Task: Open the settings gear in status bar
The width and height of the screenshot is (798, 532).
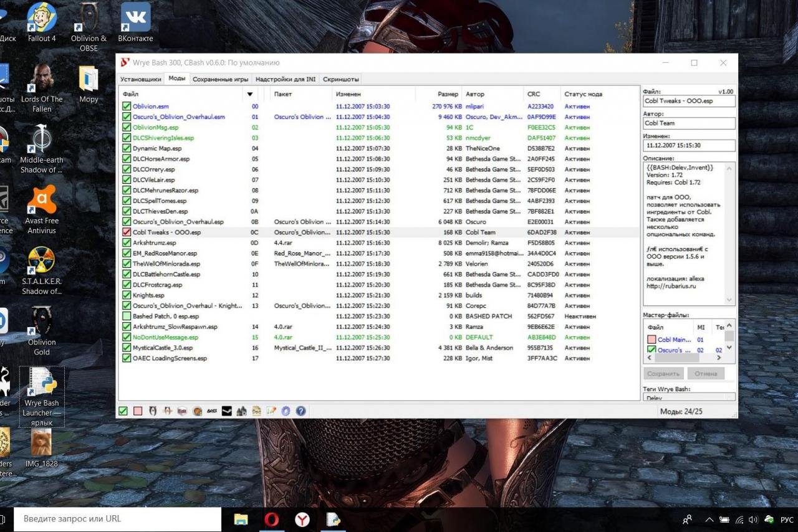Action: tap(286, 411)
